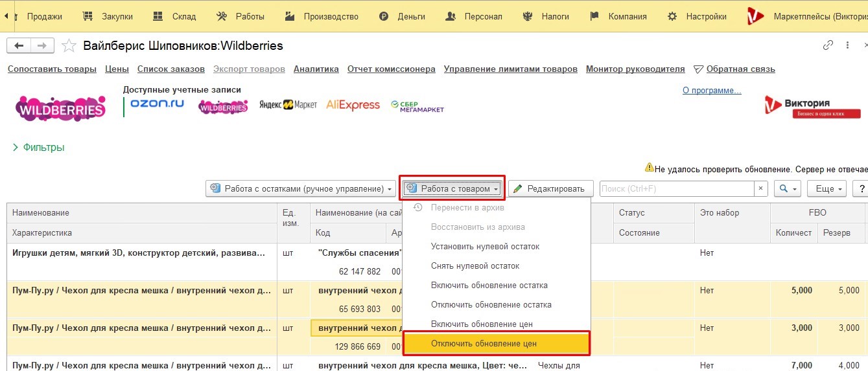The image size is (868, 371).
Task: Choose Включить обновление цен
Action: point(497,324)
